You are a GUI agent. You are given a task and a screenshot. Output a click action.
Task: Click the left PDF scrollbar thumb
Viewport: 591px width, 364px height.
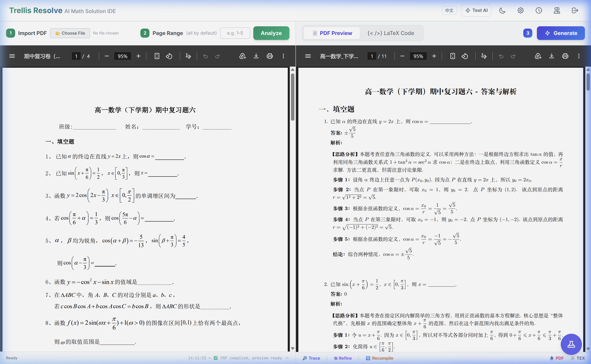[292, 97]
